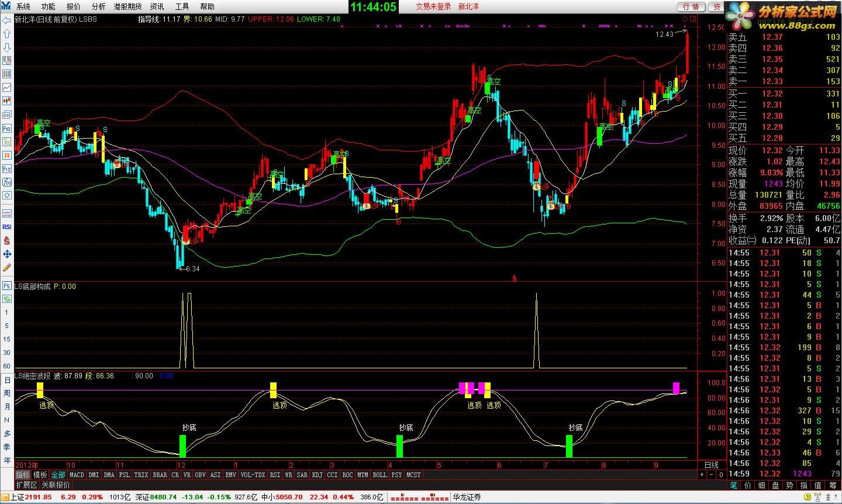842x504 pixels.
Task: Switch to yearly (年) period
Action: click(7, 461)
